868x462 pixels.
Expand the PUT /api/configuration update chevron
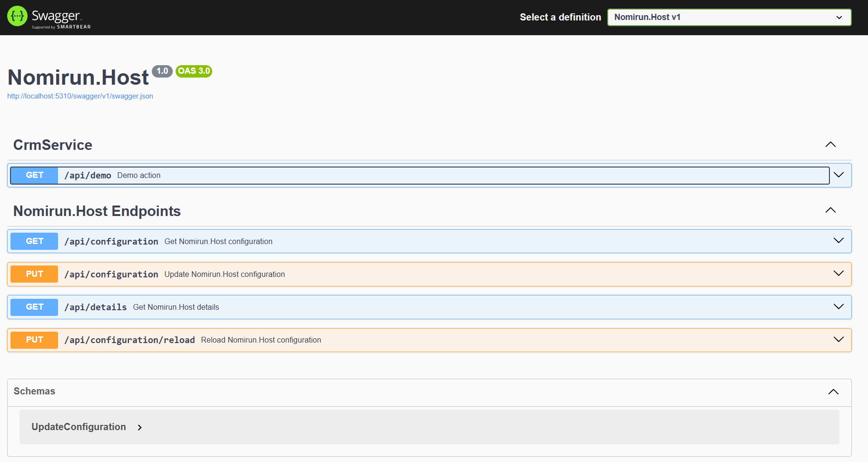point(838,274)
